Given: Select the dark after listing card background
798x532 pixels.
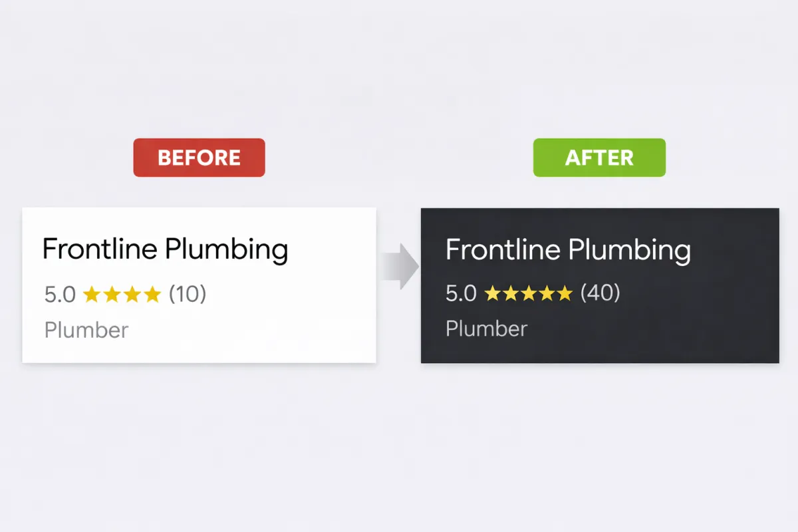Looking at the screenshot, I should pyautogui.click(x=600, y=285).
